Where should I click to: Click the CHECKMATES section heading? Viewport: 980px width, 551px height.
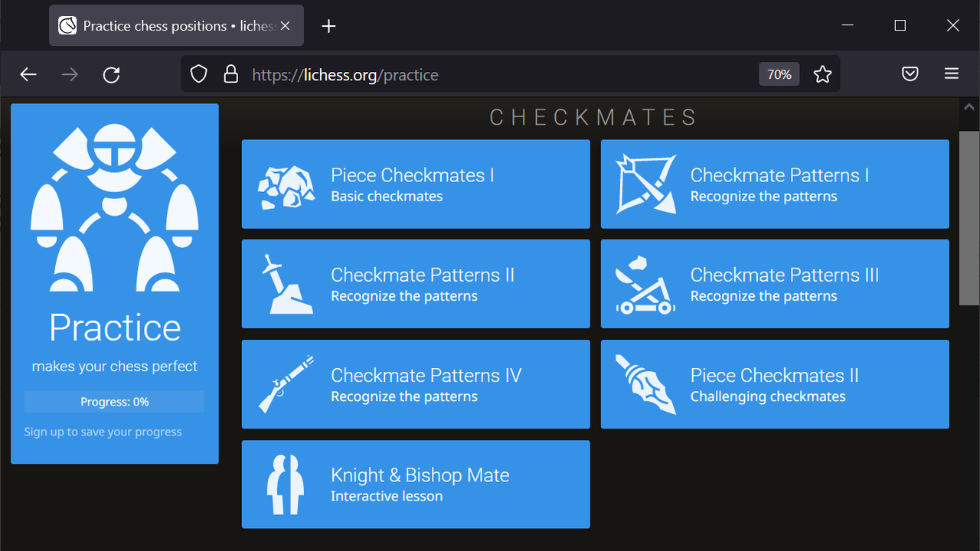[x=595, y=117]
